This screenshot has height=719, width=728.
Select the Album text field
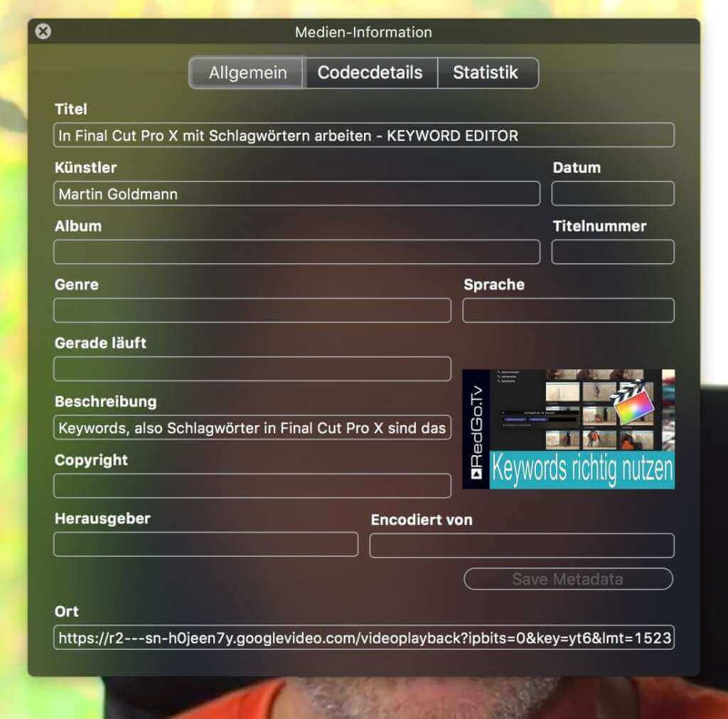click(x=296, y=252)
